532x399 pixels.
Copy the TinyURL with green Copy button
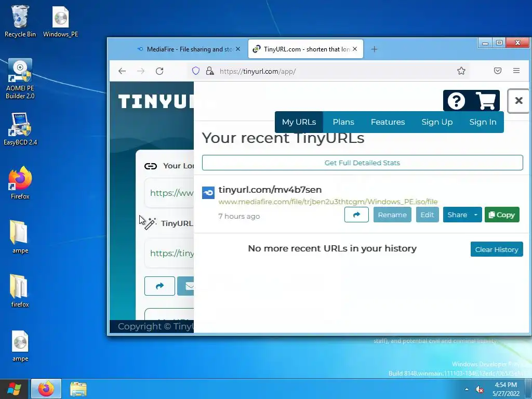[x=502, y=215]
